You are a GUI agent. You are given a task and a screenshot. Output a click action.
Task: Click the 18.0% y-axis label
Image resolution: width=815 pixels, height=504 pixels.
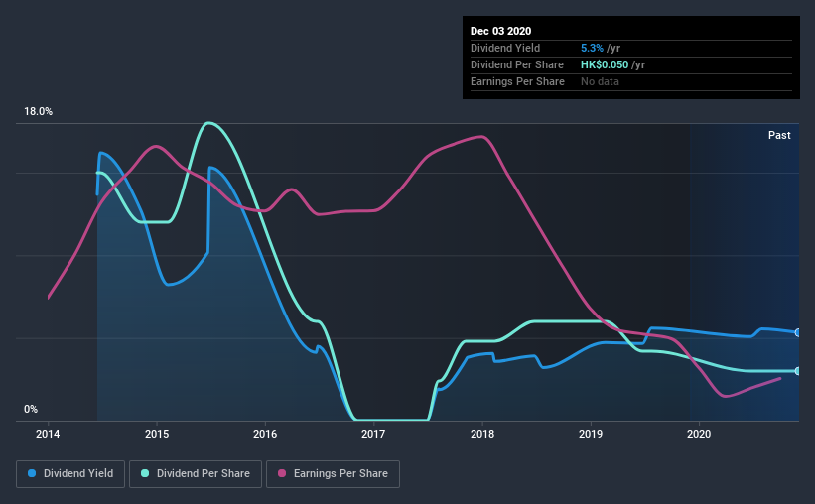click(38, 112)
